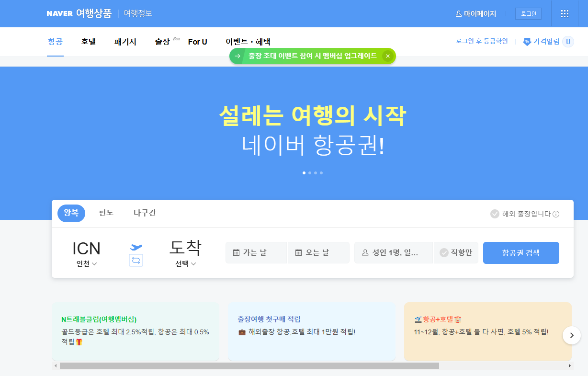
Task: Click the info icon beside 해외 출장입니다
Action: 556,214
